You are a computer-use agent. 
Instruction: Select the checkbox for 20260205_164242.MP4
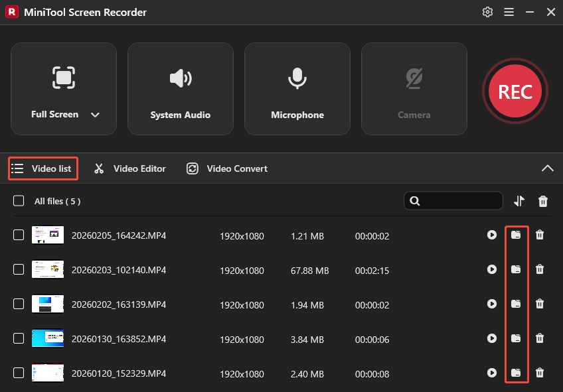(18, 235)
